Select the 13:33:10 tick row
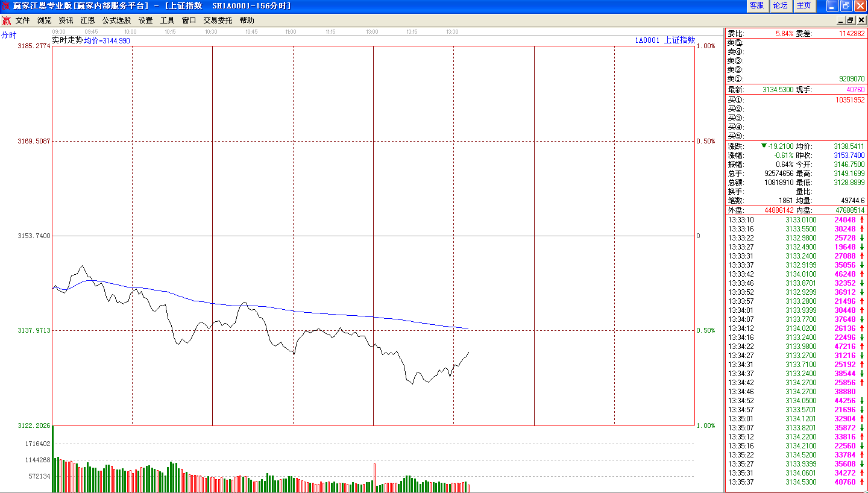This screenshot has height=493, width=868. tap(796, 220)
